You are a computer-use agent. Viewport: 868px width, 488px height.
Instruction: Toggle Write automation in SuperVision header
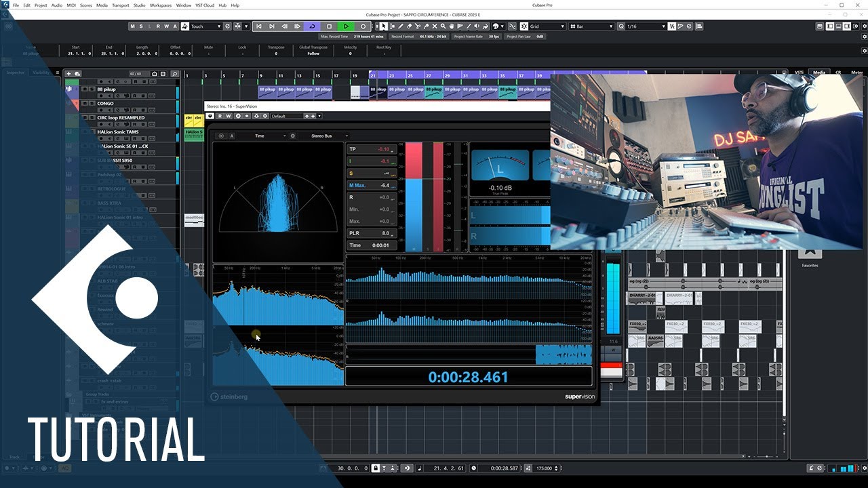[229, 116]
